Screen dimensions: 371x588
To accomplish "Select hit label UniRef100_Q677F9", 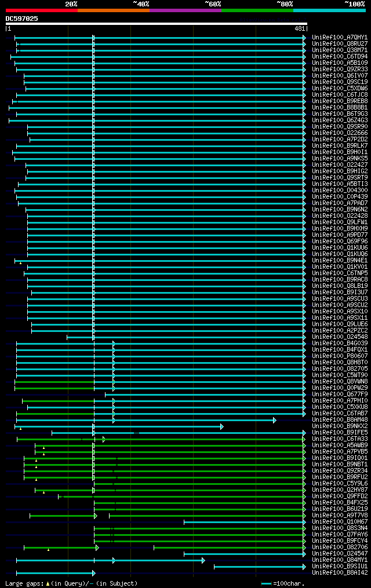I will tap(340, 395).
